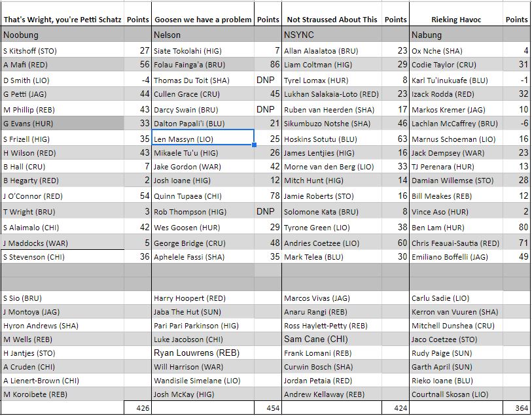Image resolution: width=532 pixels, height=416 pixels.
Task: Select the Not Straussed About This header
Action: [332, 20]
